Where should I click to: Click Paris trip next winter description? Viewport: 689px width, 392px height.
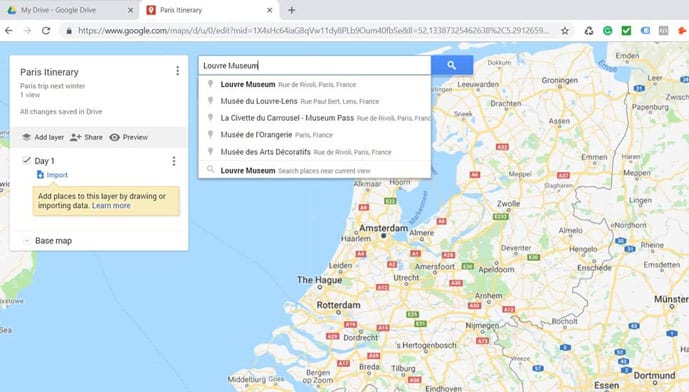[x=52, y=86]
